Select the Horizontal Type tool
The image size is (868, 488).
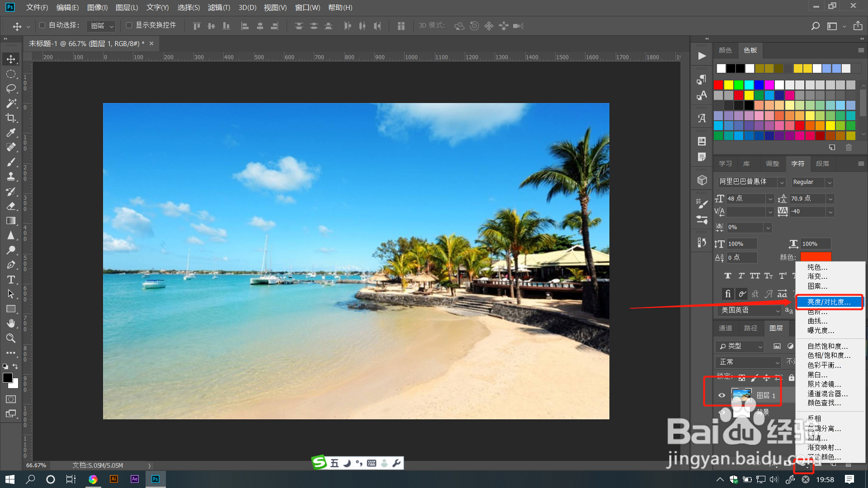[x=11, y=280]
